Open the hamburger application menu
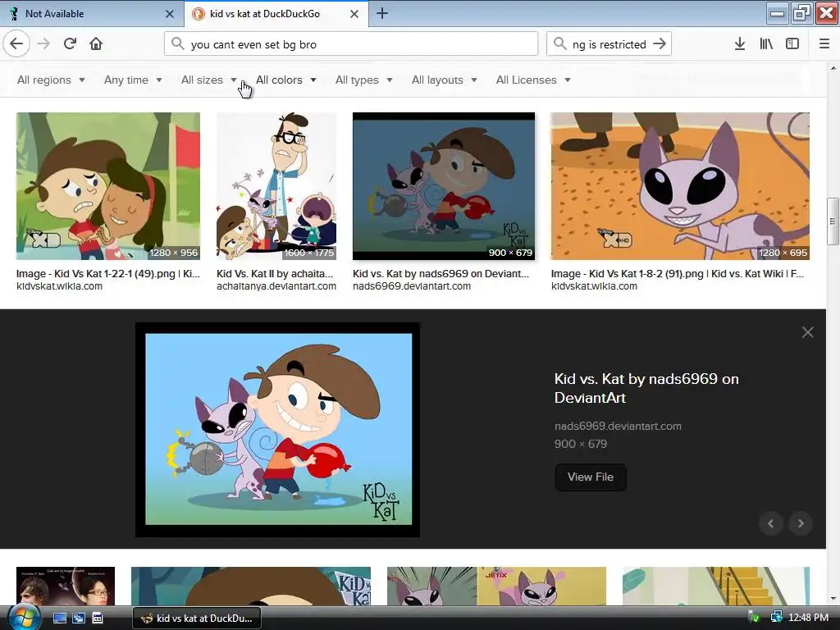The image size is (840, 630). click(x=824, y=44)
